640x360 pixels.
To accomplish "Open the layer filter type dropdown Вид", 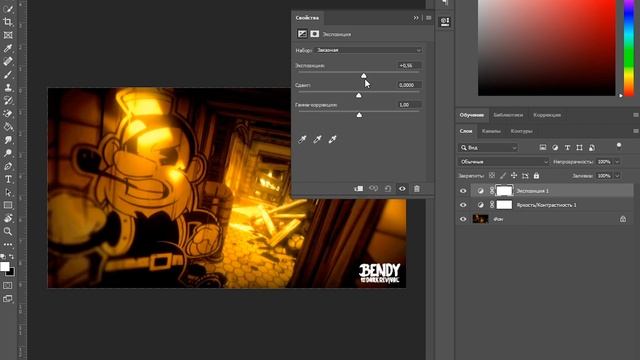I will [488, 147].
